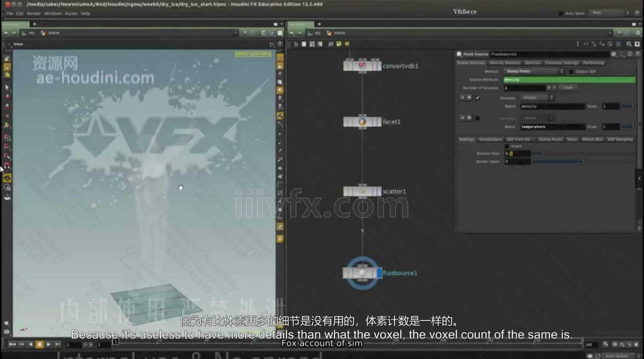The height and width of the screenshot is (359, 644).
Task: Click the Border Value slider
Action: pyautogui.click(x=583, y=162)
